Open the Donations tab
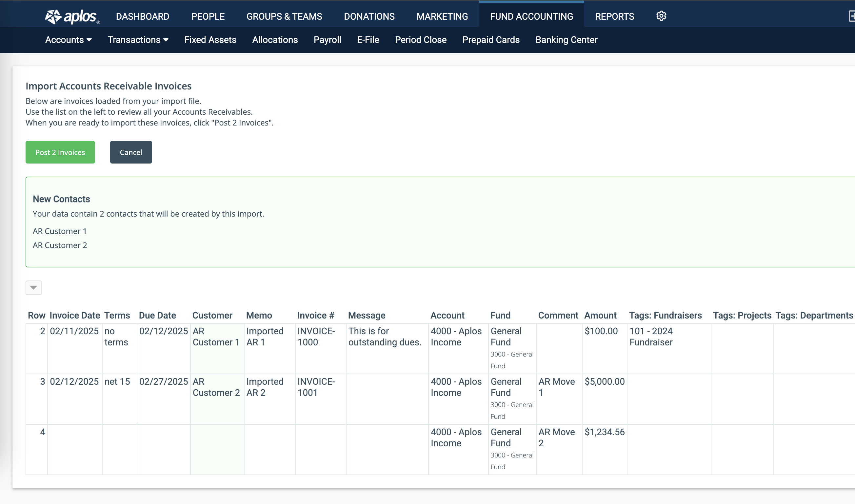855x504 pixels. click(369, 16)
